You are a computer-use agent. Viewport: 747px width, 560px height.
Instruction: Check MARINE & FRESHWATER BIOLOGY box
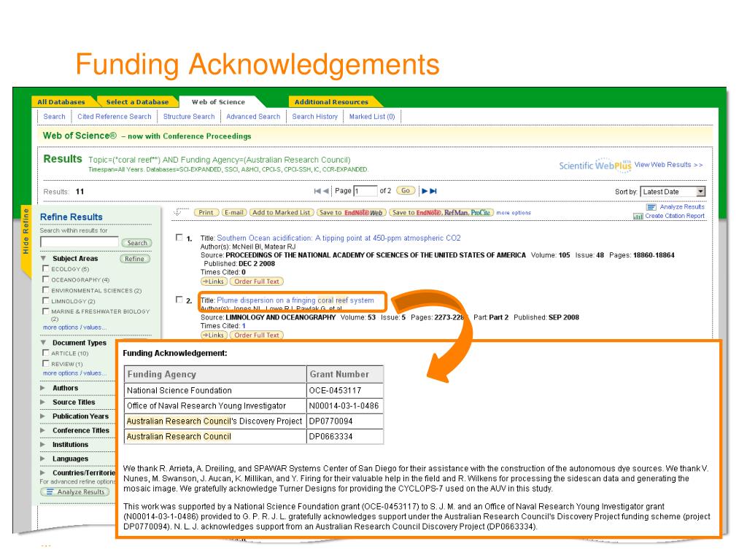46,311
